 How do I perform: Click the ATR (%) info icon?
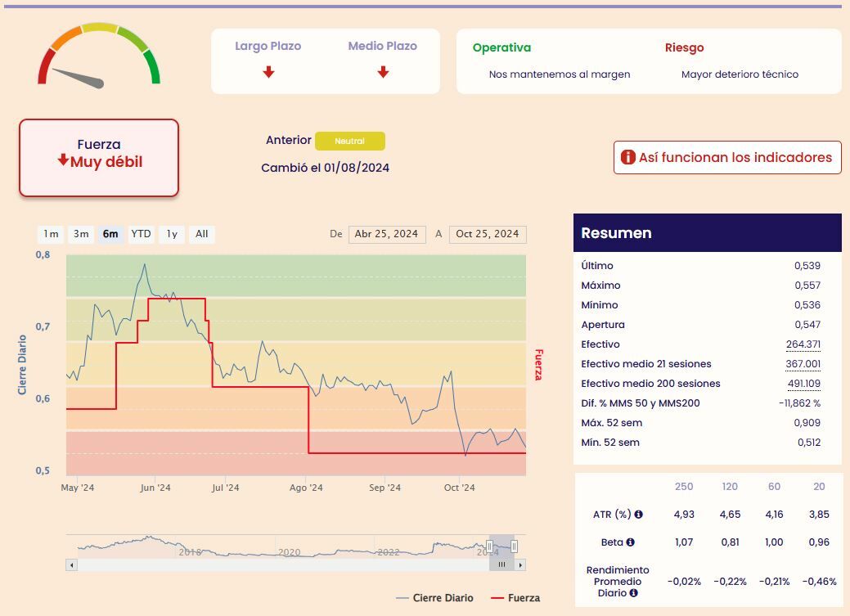pyautogui.click(x=639, y=514)
